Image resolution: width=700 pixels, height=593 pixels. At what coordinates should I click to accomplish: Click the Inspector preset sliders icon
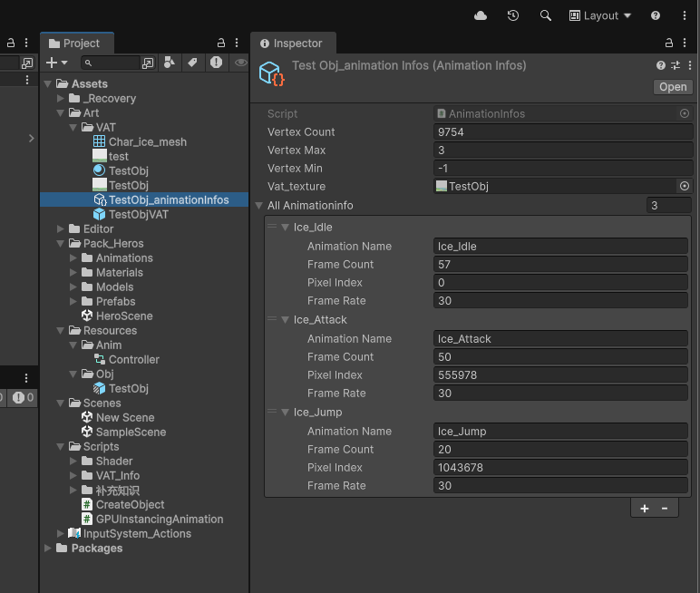(x=675, y=66)
